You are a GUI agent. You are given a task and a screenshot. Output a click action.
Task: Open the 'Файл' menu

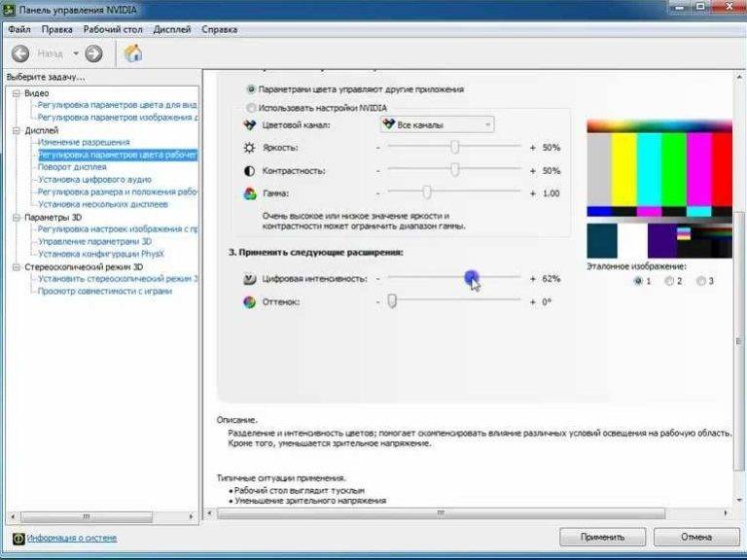pyautogui.click(x=19, y=29)
